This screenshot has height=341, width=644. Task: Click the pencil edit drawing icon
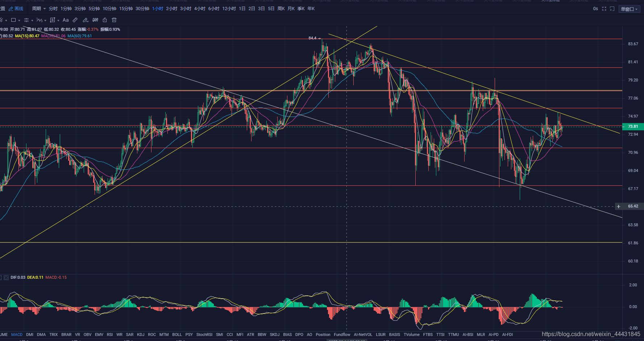(x=86, y=20)
